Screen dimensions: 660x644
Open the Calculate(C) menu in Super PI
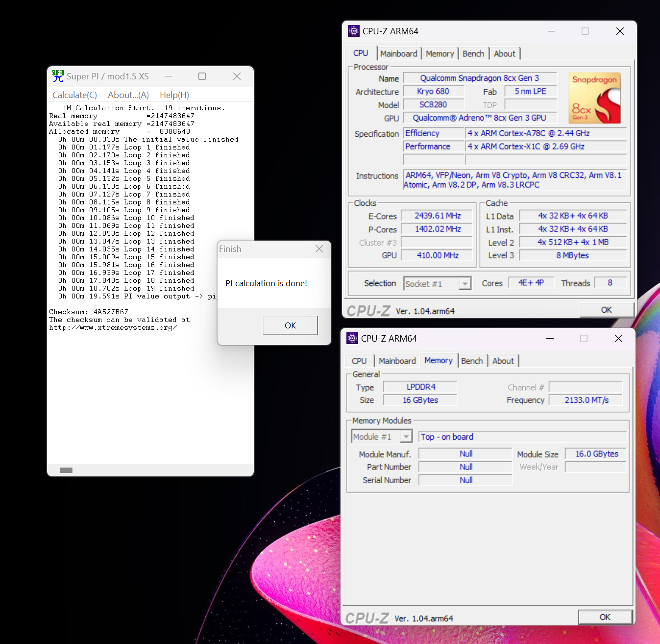[74, 95]
